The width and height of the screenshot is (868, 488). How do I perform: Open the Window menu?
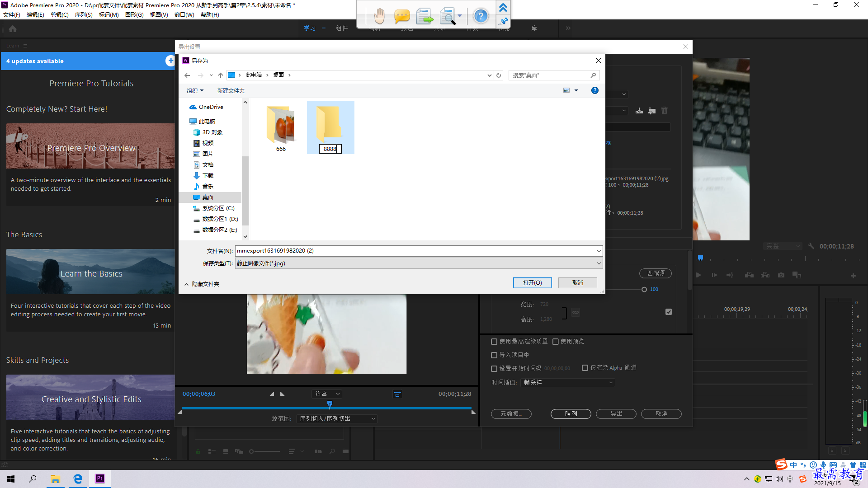click(184, 15)
